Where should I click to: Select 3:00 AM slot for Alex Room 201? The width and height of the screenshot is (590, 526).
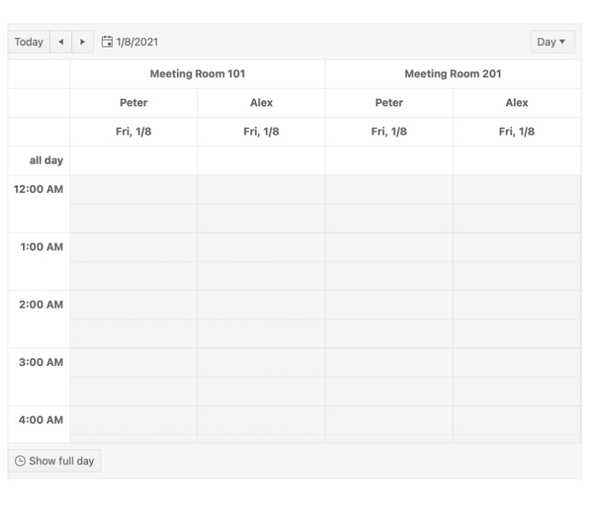coord(517,363)
